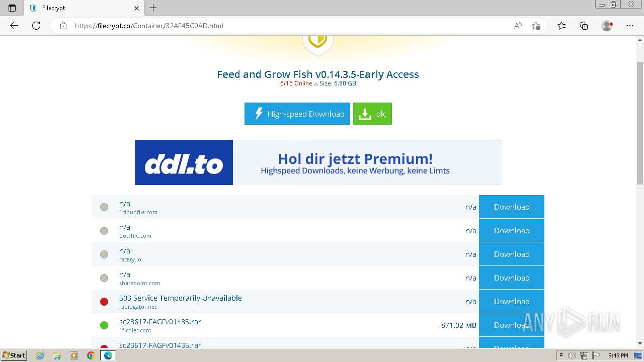Click the racaty.io host text

[130, 259]
